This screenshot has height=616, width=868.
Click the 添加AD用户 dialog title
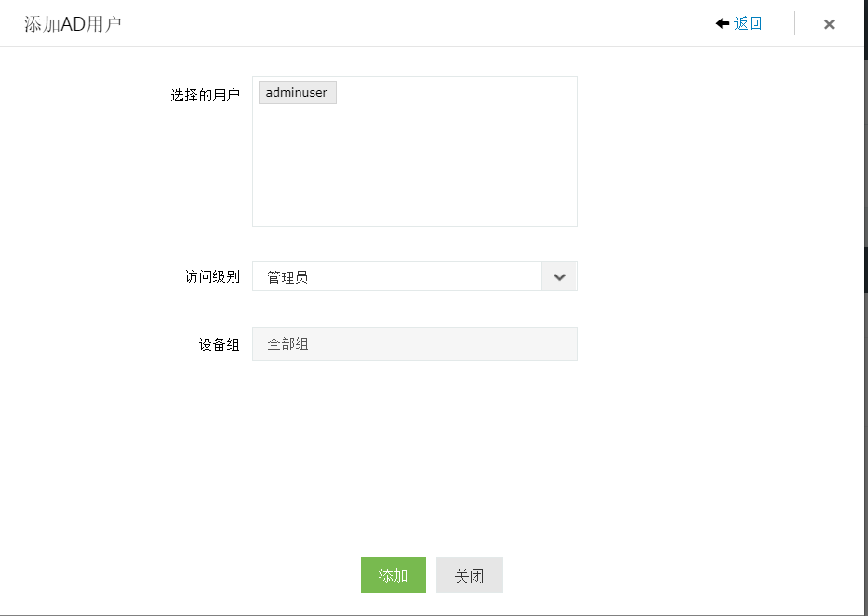[73, 24]
